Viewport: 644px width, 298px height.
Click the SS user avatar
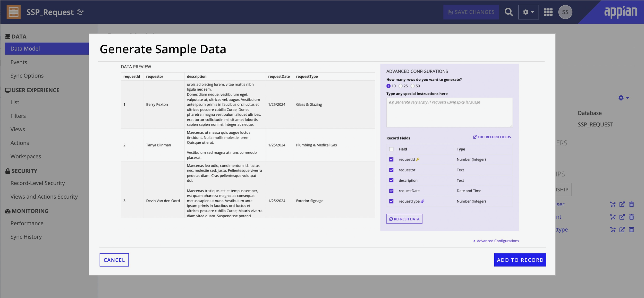click(566, 12)
